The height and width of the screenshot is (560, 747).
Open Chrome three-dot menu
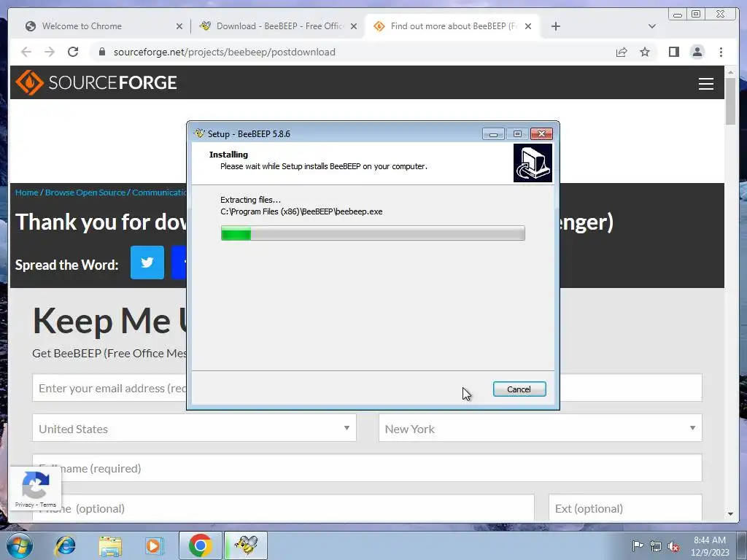click(x=721, y=52)
